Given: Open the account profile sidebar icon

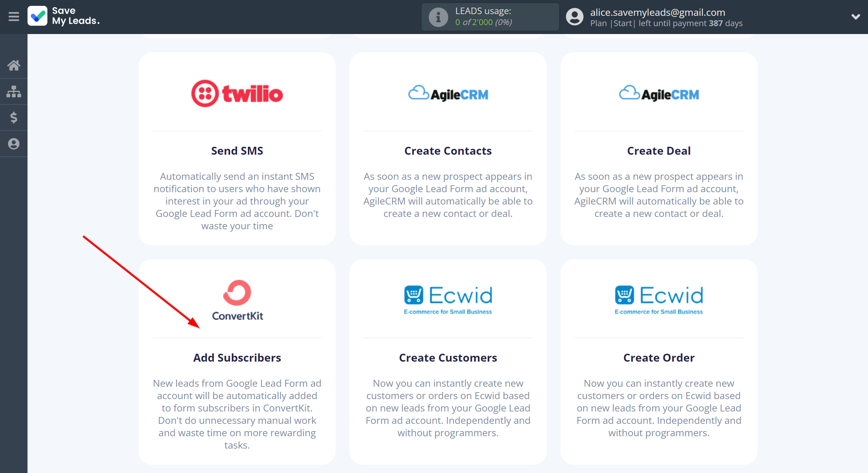Looking at the screenshot, I should (x=14, y=144).
